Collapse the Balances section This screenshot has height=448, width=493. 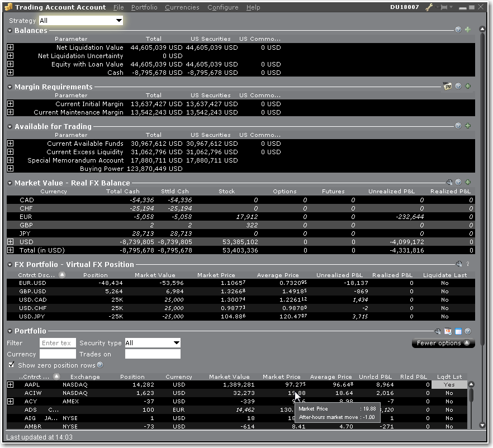pos(10,31)
